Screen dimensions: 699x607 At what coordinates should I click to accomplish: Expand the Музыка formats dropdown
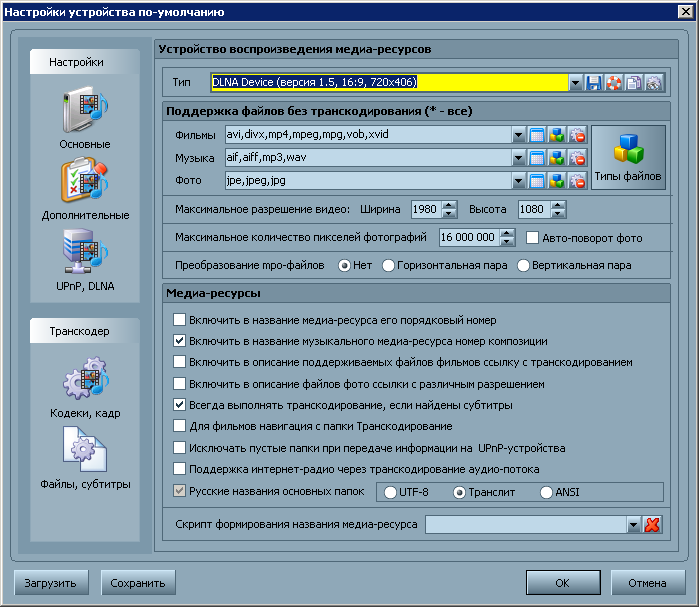pyautogui.click(x=518, y=158)
